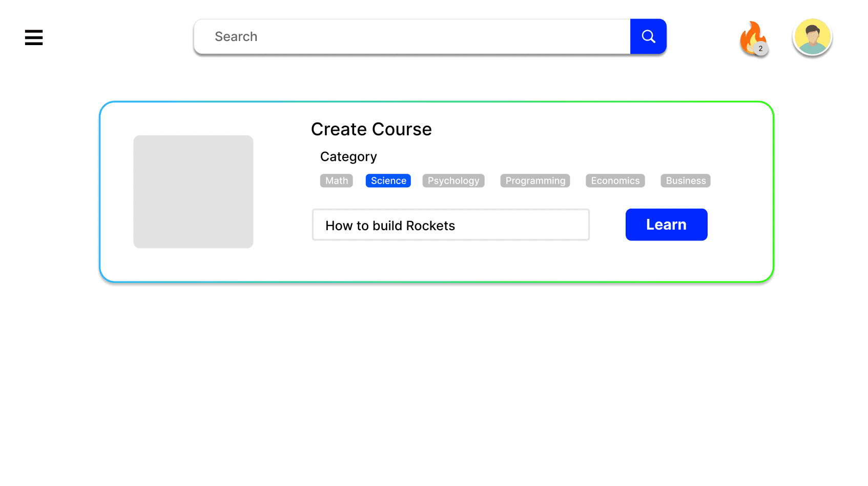
Task: Click the Search placeholder text
Action: 236,36
